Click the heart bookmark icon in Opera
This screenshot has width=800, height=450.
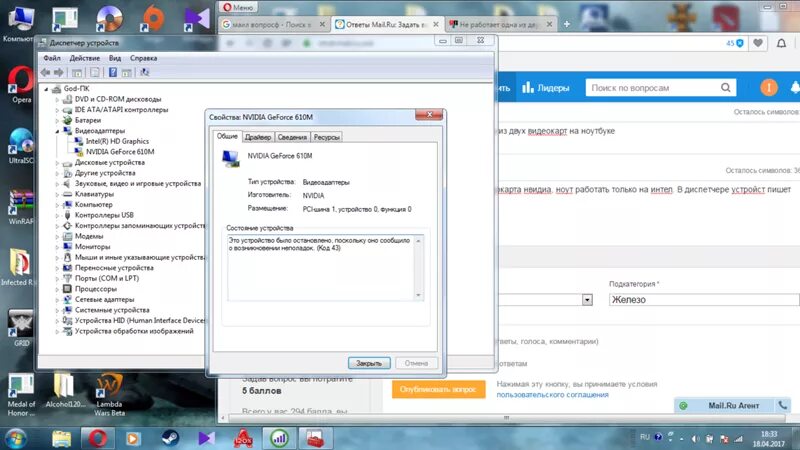coord(758,43)
